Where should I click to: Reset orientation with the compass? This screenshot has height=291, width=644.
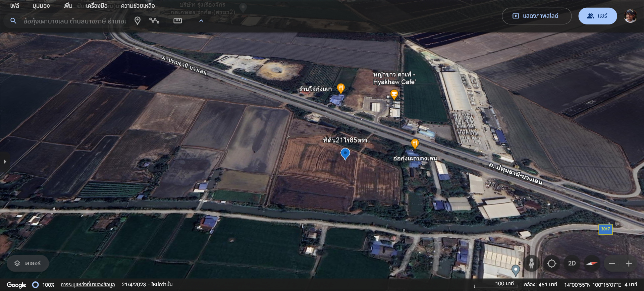tap(592, 264)
